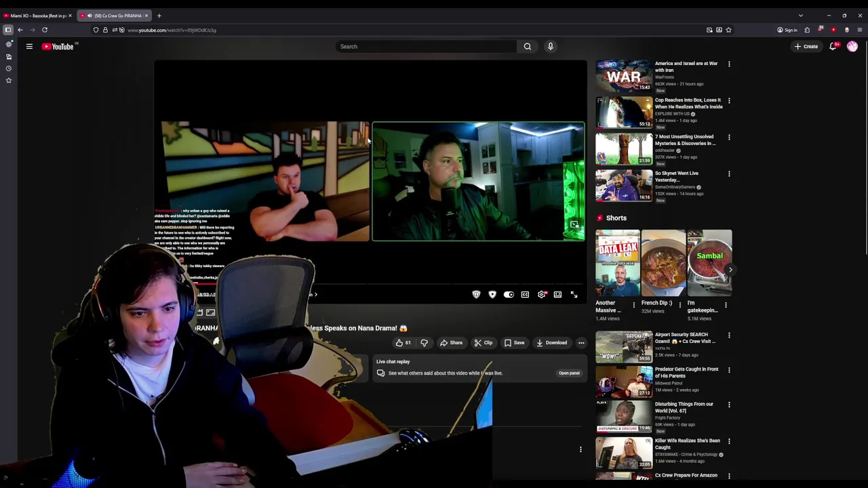
Task: Enter fullscreen in the video player
Action: point(574,295)
